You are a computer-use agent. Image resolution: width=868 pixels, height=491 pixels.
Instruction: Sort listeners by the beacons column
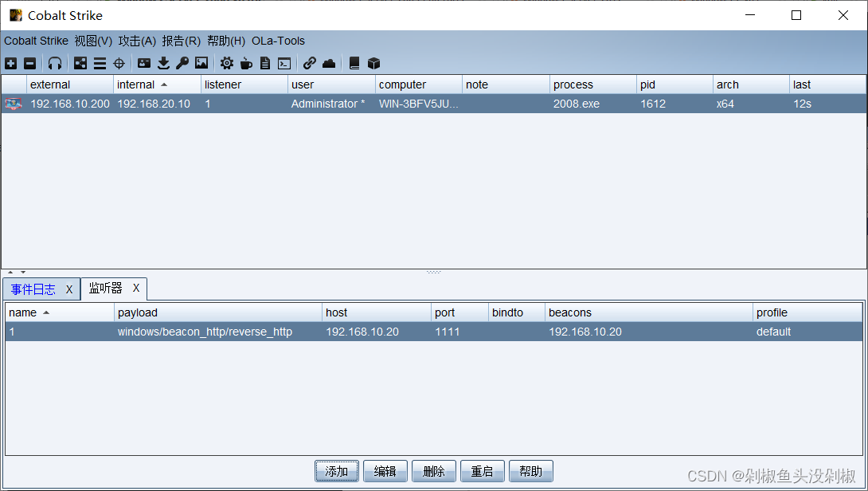pos(648,312)
